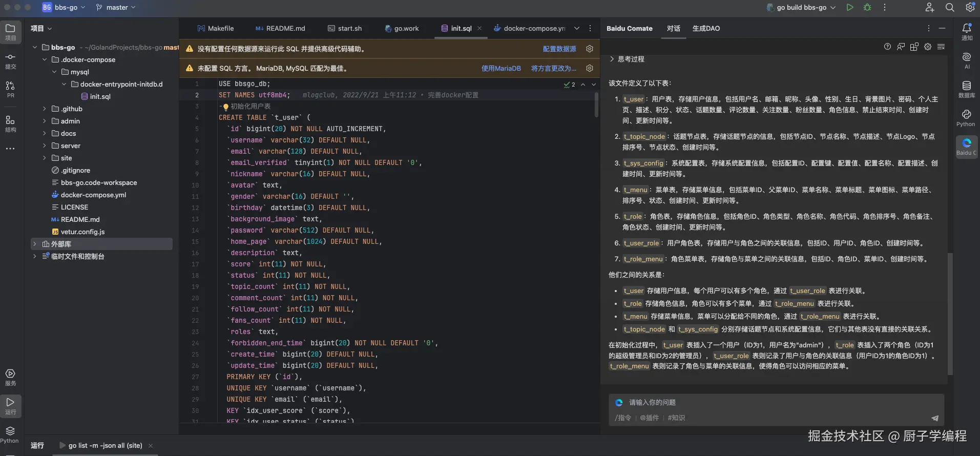Open IDE settings gear in top bar

point(970,7)
